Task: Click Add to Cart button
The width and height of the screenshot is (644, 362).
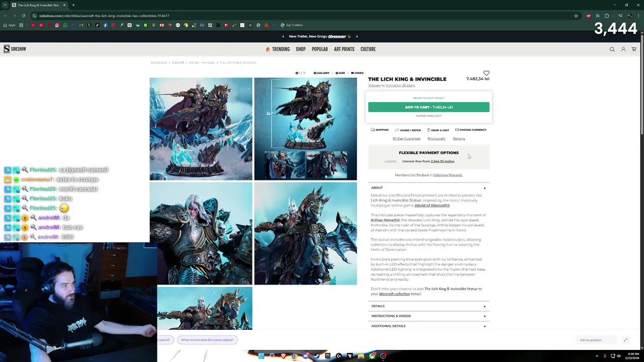Action: pos(429,107)
